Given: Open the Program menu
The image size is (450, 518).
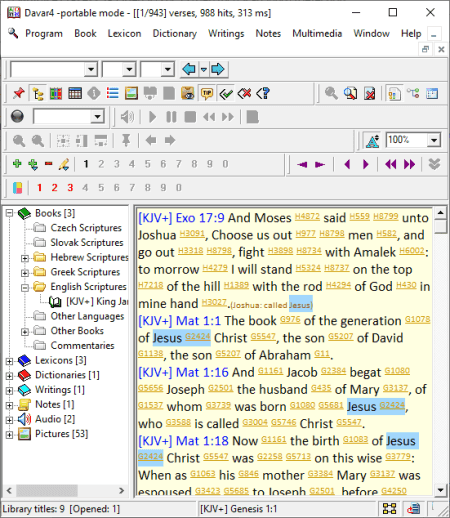Looking at the screenshot, I should pos(44,33).
